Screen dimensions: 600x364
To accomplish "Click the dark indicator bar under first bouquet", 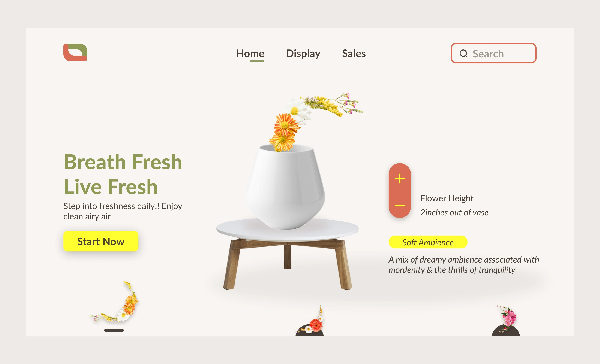I will [114, 330].
